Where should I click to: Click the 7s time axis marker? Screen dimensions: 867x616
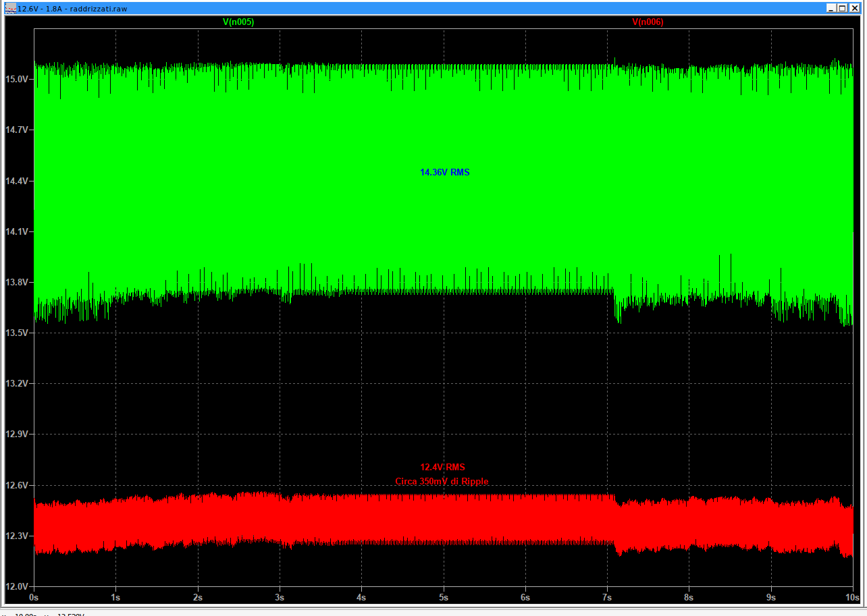pyautogui.click(x=607, y=598)
